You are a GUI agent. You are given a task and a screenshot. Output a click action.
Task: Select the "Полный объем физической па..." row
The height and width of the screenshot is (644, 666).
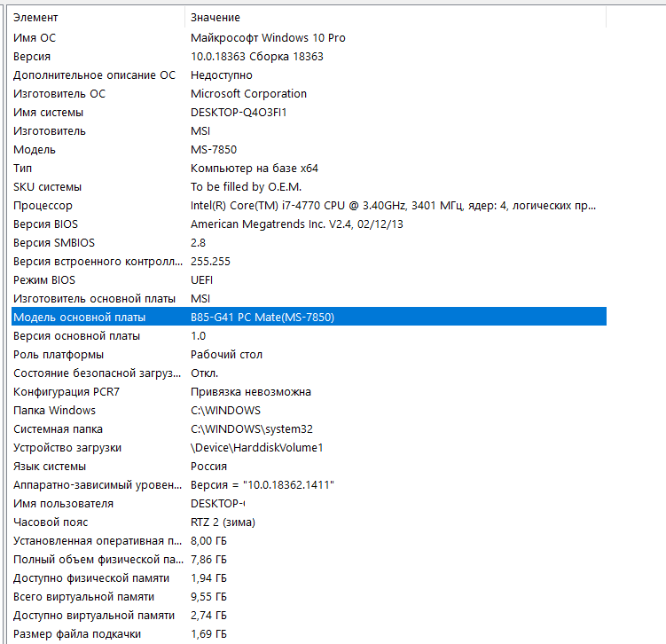click(x=309, y=560)
